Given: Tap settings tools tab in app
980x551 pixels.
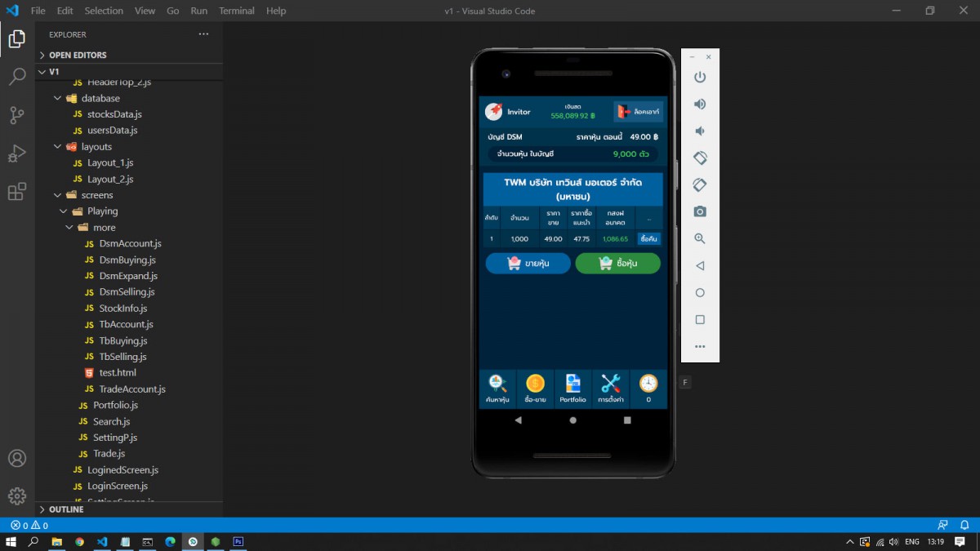Looking at the screenshot, I should (x=611, y=389).
